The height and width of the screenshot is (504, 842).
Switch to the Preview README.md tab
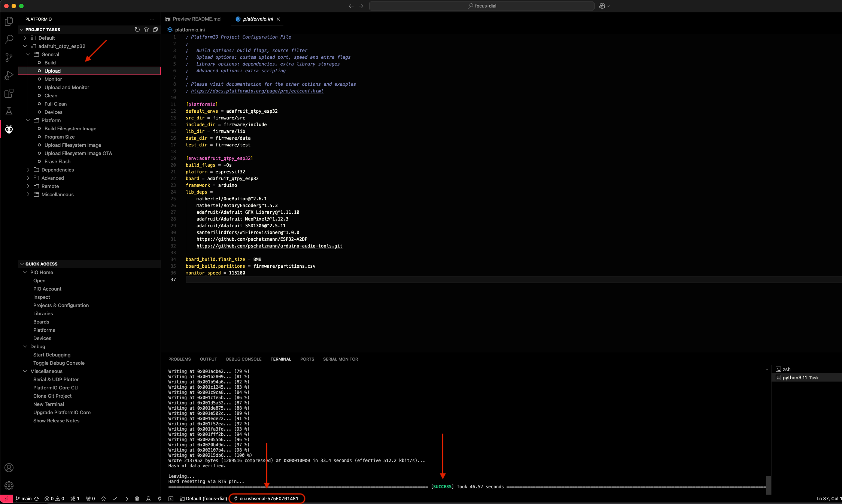tap(193, 19)
